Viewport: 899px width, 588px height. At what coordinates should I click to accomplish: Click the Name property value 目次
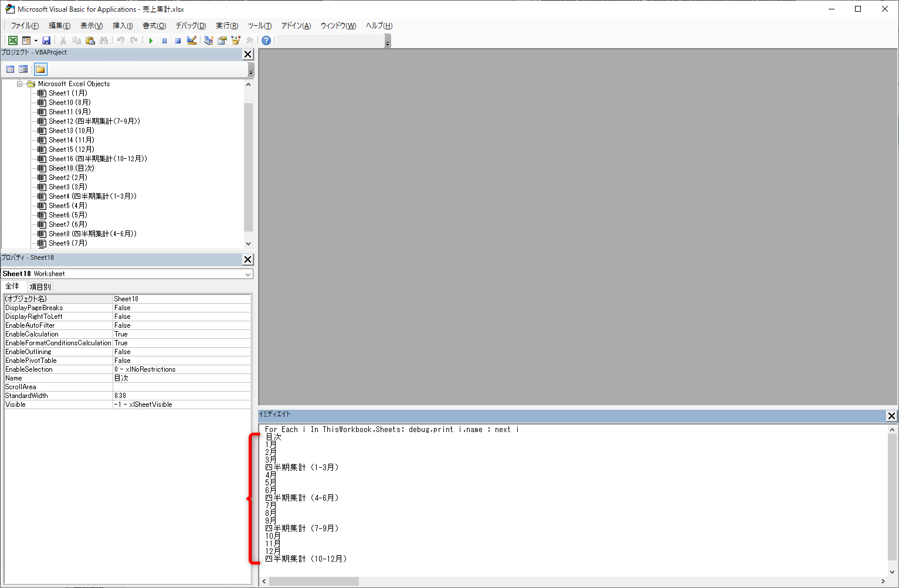[182, 378]
